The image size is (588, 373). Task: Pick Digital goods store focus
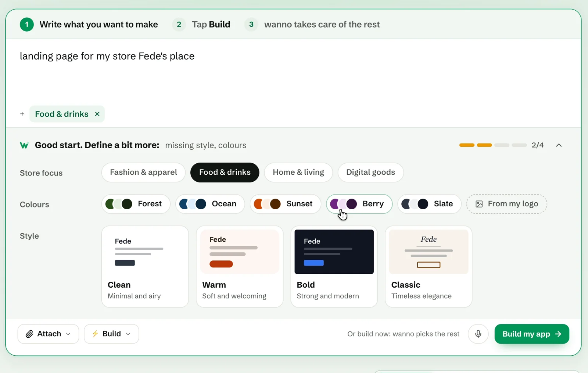coord(370,173)
